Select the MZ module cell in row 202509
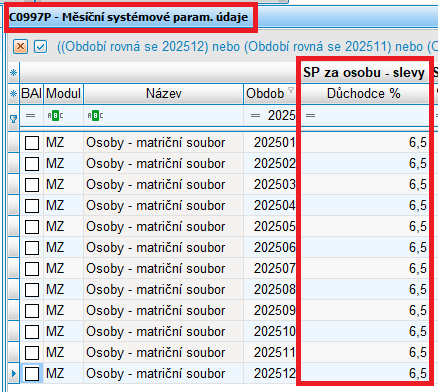The width and height of the screenshot is (438, 392). pyautogui.click(x=63, y=311)
